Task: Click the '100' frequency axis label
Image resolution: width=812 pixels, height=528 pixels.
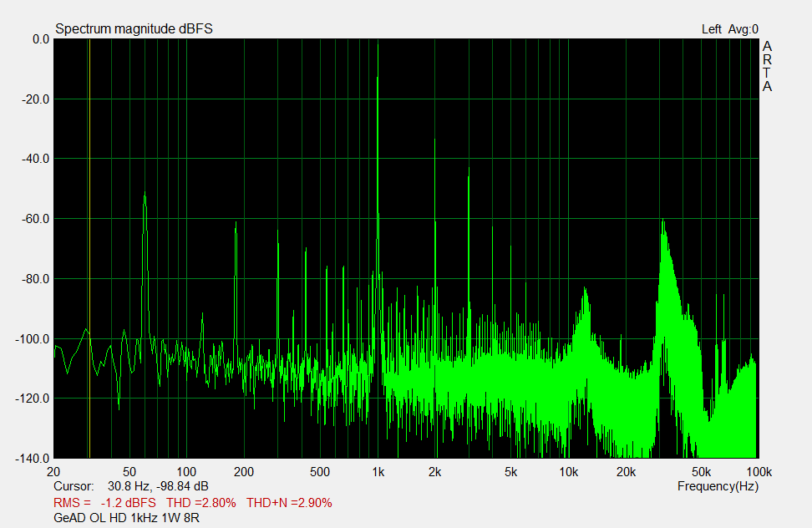Action: click(x=186, y=472)
